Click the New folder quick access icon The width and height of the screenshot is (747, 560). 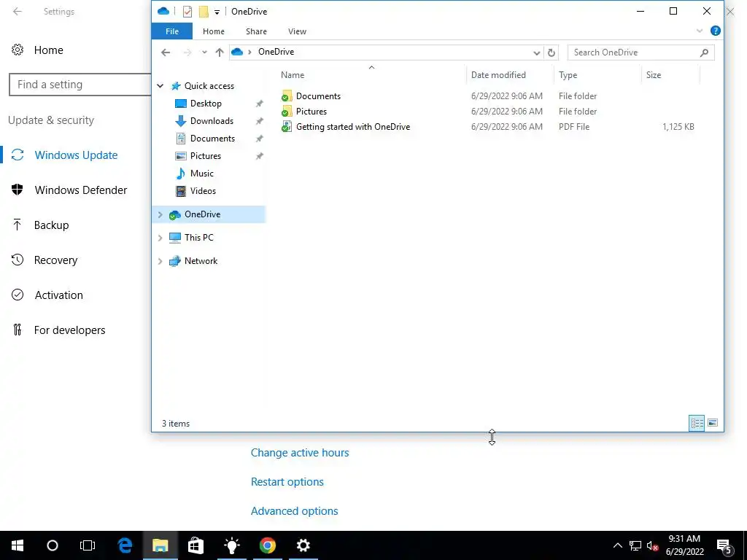204,12
